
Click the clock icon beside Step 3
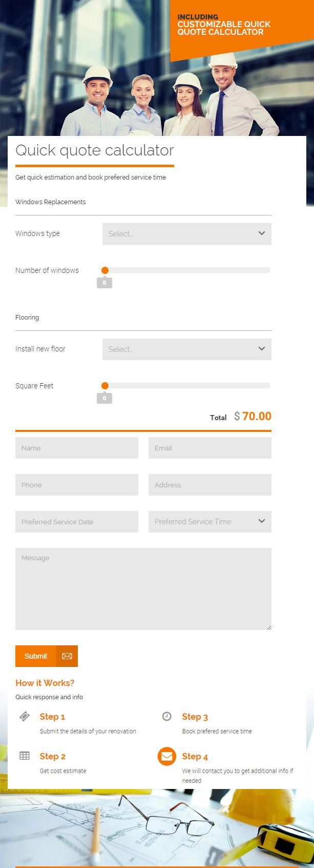pyautogui.click(x=166, y=716)
